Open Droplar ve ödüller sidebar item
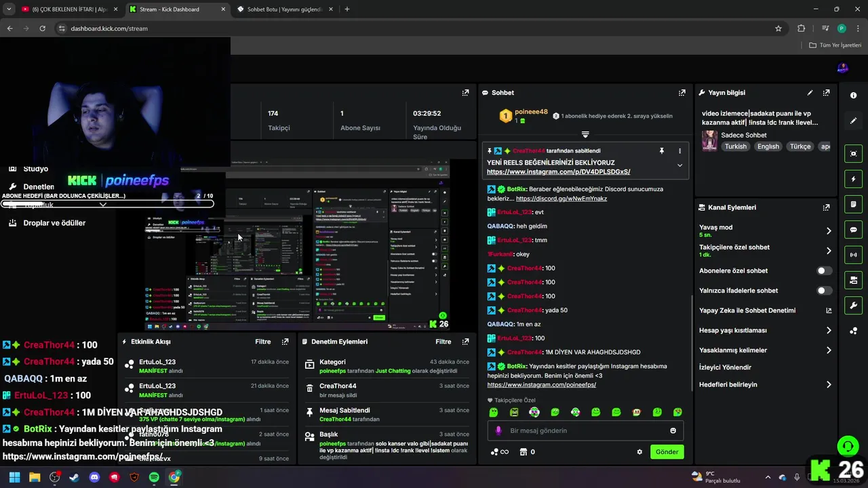 pyautogui.click(x=54, y=223)
